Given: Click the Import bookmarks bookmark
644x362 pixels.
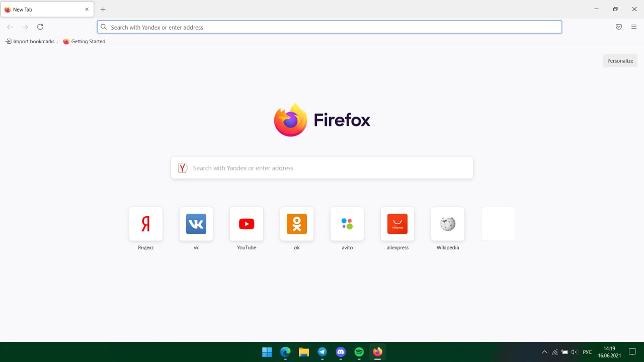Looking at the screenshot, I should click(x=32, y=41).
